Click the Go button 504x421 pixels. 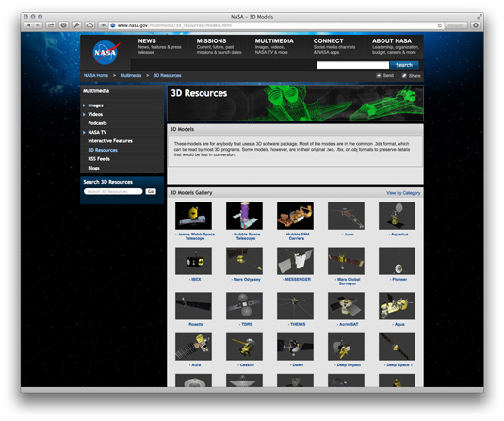click(151, 191)
